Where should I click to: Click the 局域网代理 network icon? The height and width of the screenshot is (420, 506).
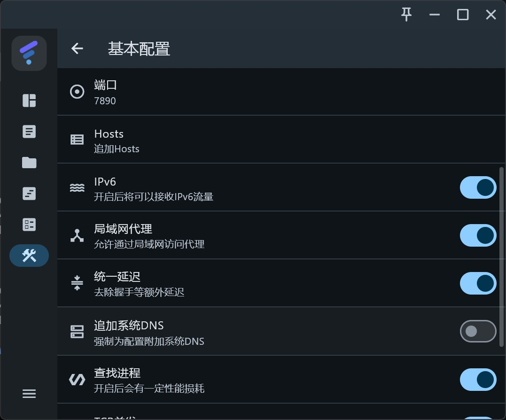click(77, 235)
